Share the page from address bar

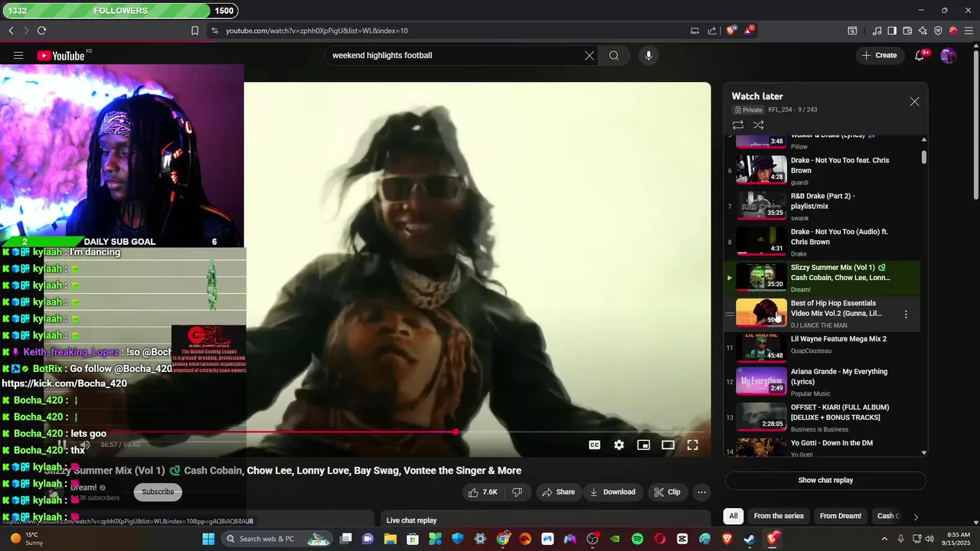pyautogui.click(x=712, y=31)
